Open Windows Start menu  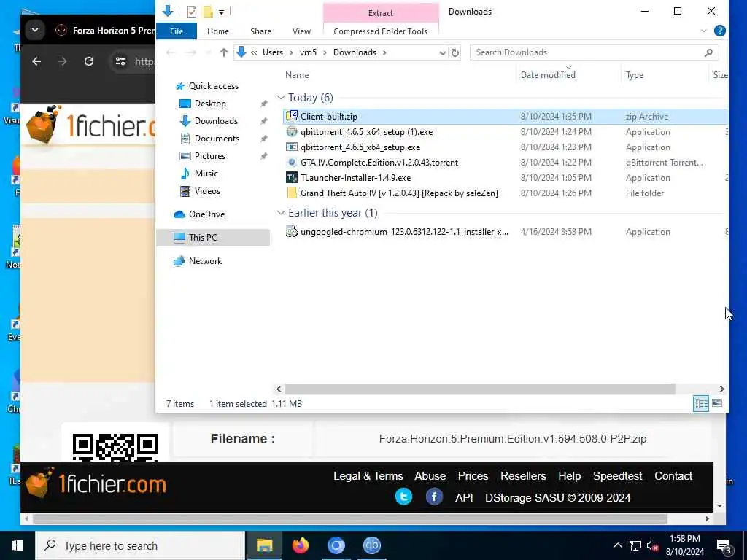point(18,545)
